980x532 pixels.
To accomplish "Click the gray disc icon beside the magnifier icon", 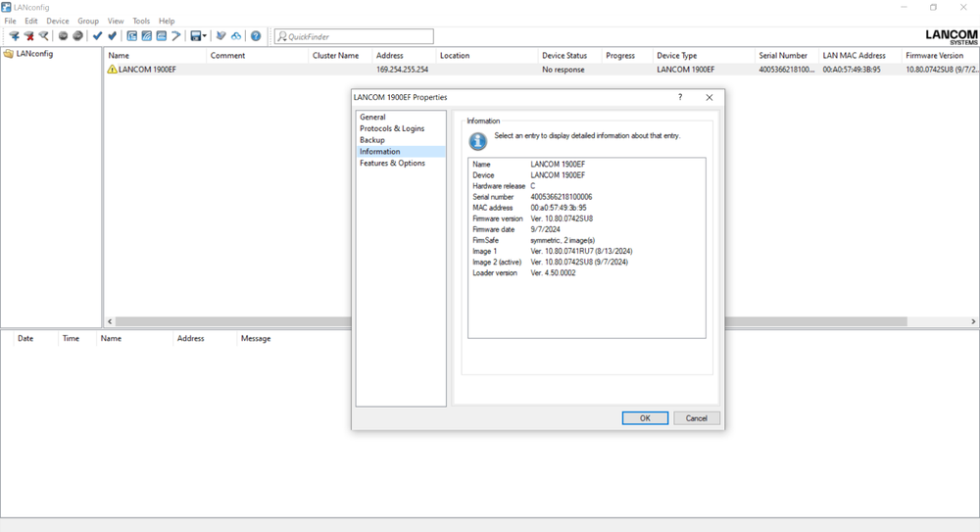I will [x=63, y=36].
